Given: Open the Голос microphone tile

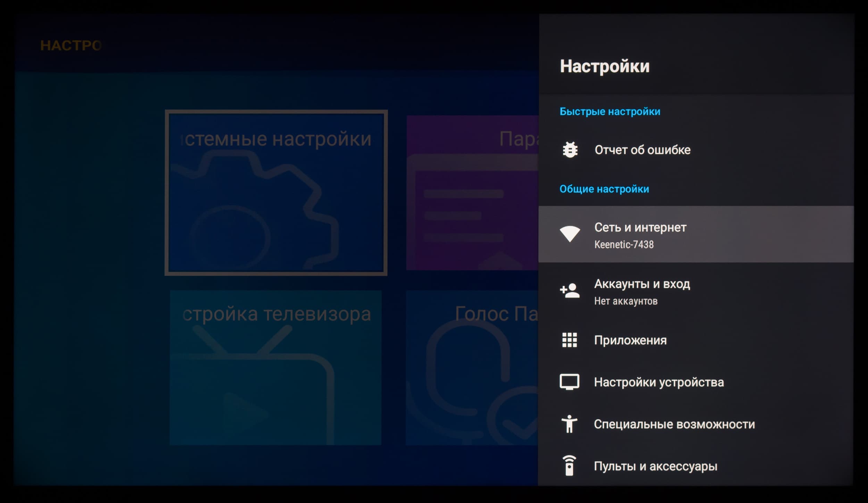Looking at the screenshot, I should [x=472, y=368].
